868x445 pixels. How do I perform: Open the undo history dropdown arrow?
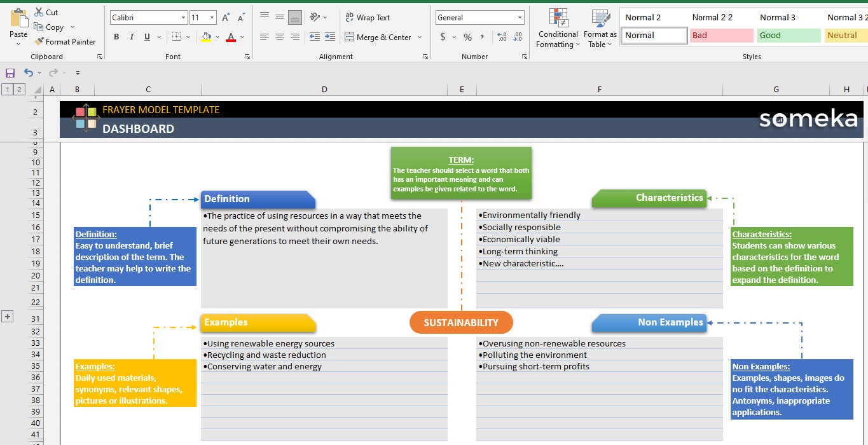(39, 73)
